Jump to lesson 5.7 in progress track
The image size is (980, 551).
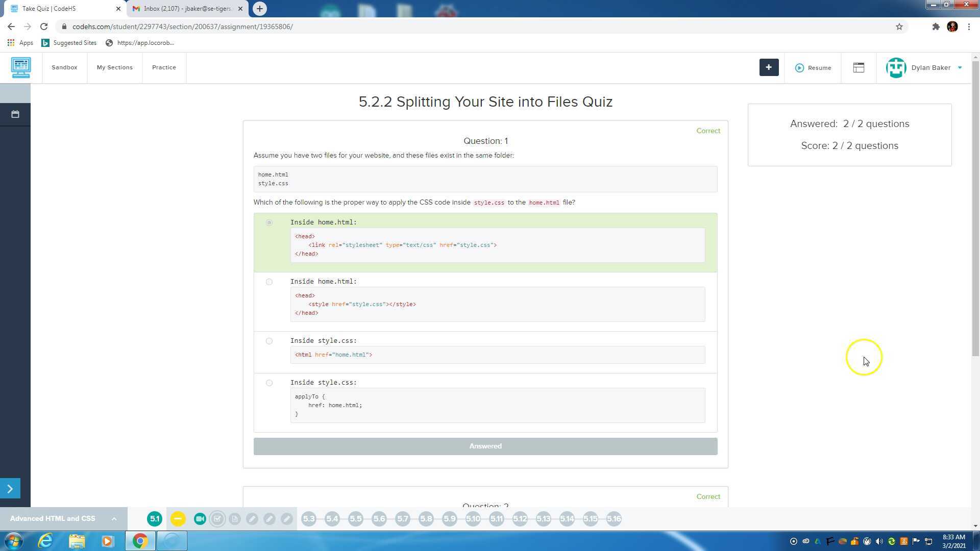pos(403,519)
